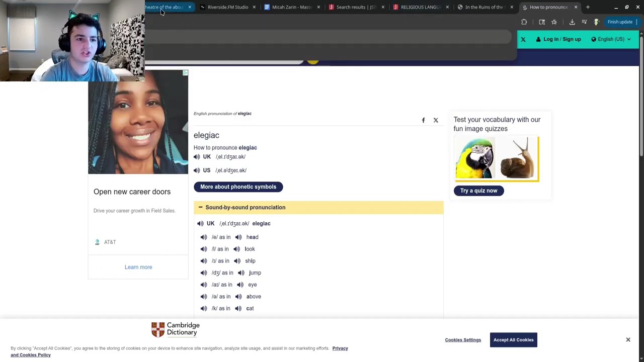Click Log in / Sign up

coord(558,39)
